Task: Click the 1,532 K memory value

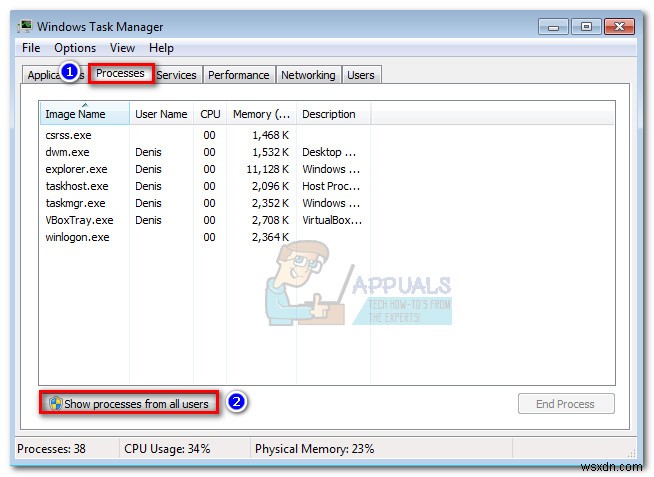Action: pyautogui.click(x=271, y=152)
